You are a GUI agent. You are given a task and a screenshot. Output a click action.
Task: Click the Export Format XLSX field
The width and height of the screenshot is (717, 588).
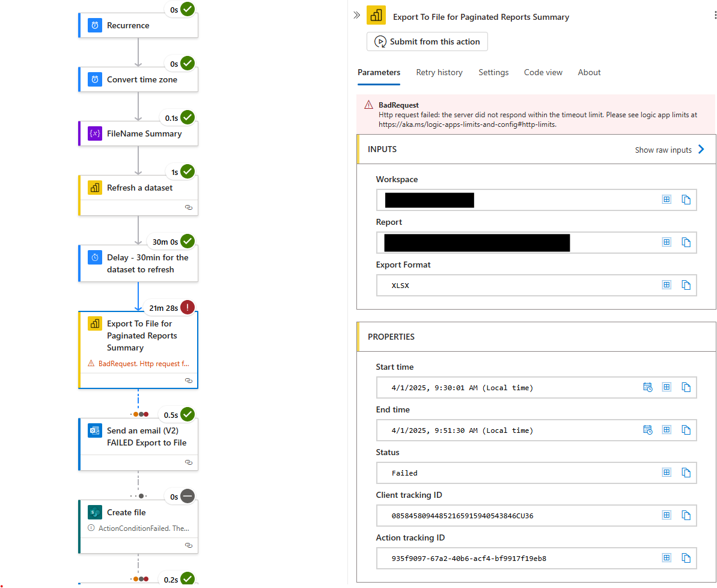pos(536,285)
